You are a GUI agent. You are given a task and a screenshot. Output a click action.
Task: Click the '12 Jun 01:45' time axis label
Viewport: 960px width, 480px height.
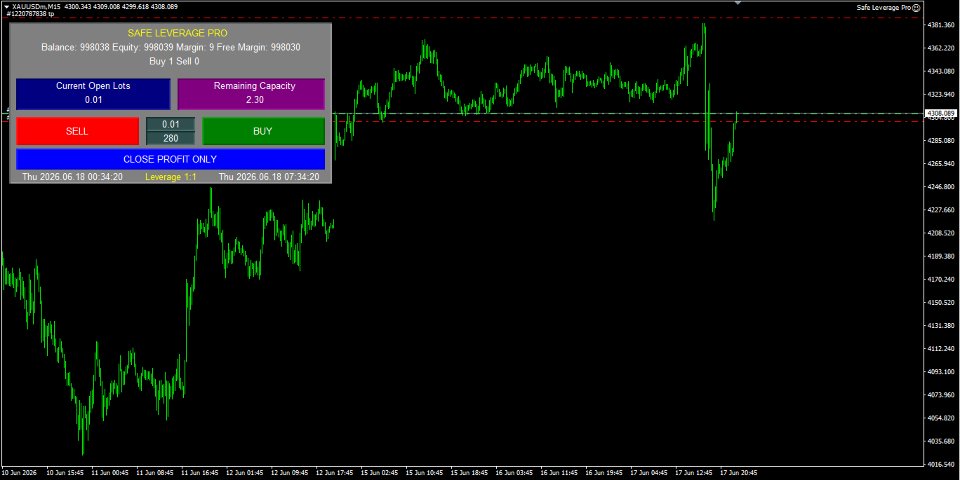point(245,473)
